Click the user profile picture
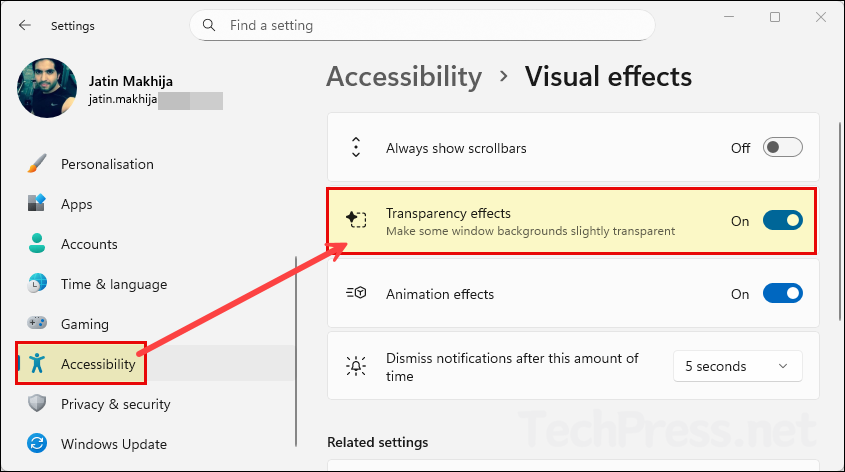845x472 pixels. 47,88
